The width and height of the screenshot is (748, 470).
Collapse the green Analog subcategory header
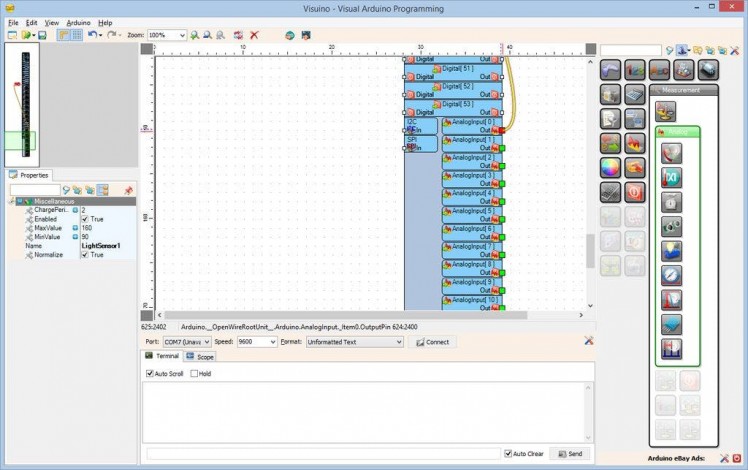(x=677, y=132)
